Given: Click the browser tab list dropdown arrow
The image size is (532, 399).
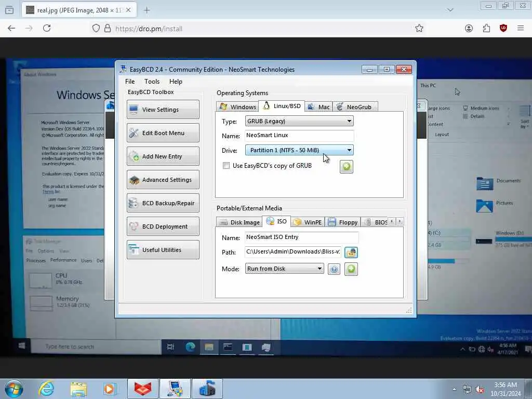Looking at the screenshot, I should click(450, 10).
